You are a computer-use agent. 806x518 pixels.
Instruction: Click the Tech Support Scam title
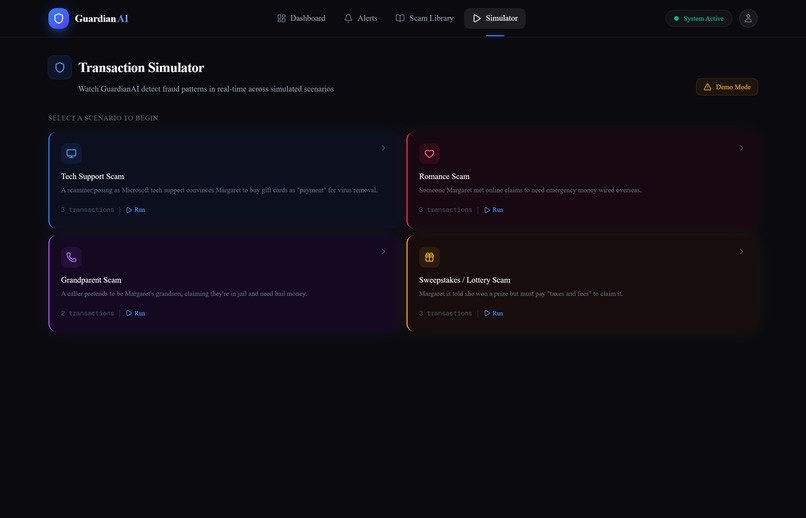(93, 176)
